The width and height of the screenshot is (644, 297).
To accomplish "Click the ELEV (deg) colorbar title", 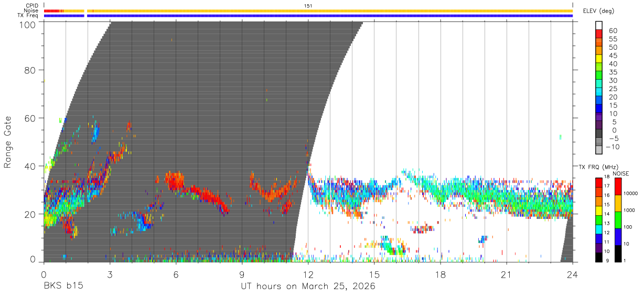I will pyautogui.click(x=598, y=11).
